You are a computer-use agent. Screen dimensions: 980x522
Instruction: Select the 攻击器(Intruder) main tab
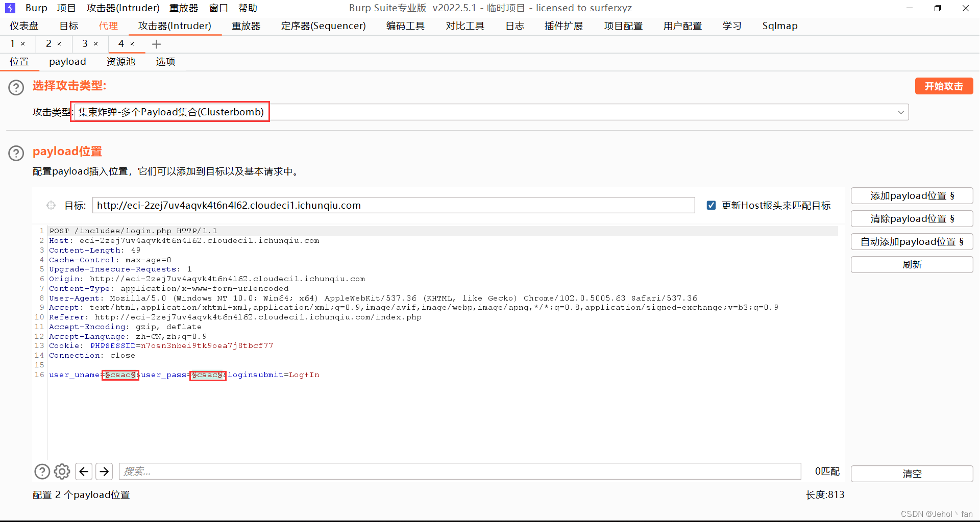point(175,26)
